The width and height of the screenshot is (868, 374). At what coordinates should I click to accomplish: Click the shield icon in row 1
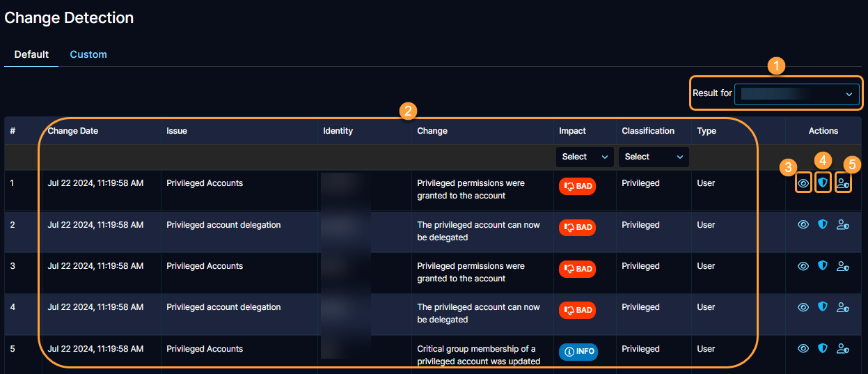pos(823,182)
